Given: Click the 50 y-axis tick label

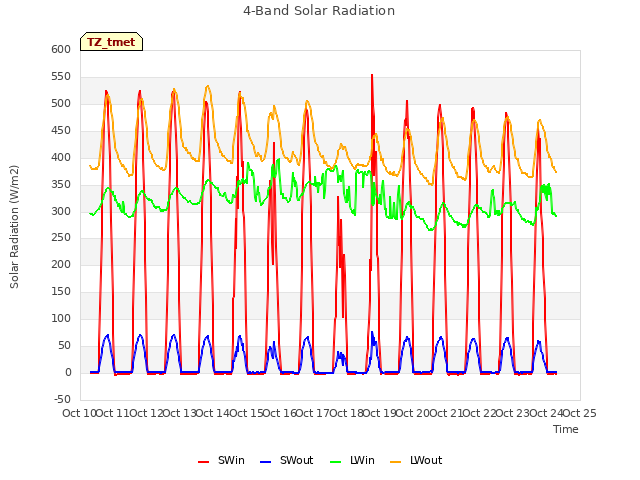Looking at the screenshot, I should pos(64,345).
